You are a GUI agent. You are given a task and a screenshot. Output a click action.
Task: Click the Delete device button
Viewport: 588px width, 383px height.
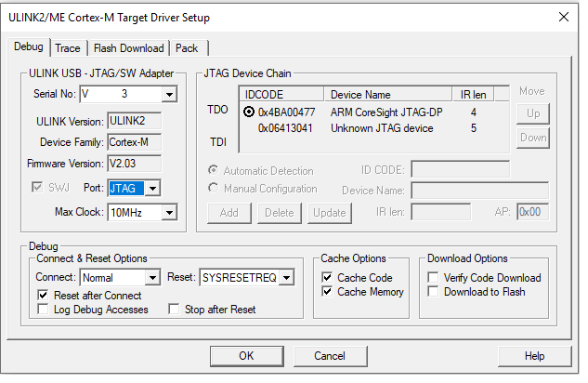[280, 213]
